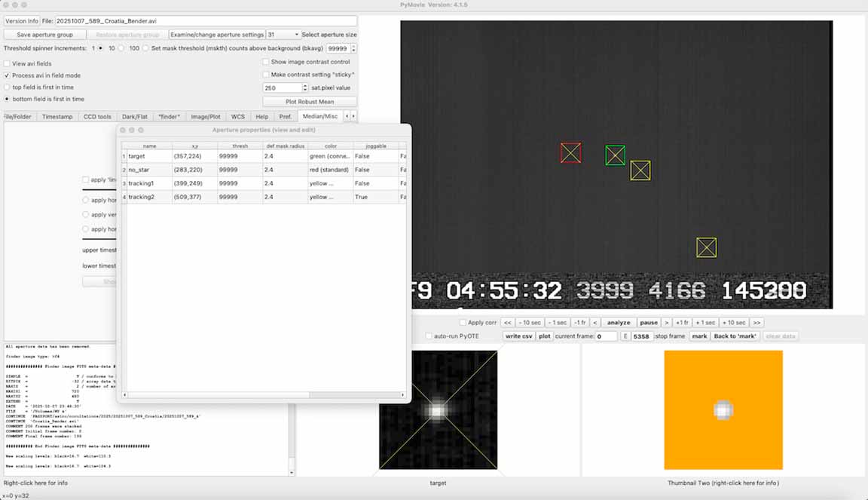This screenshot has height=500, width=868.
Task: Enable the View avi fields checkbox
Action: click(x=8, y=64)
